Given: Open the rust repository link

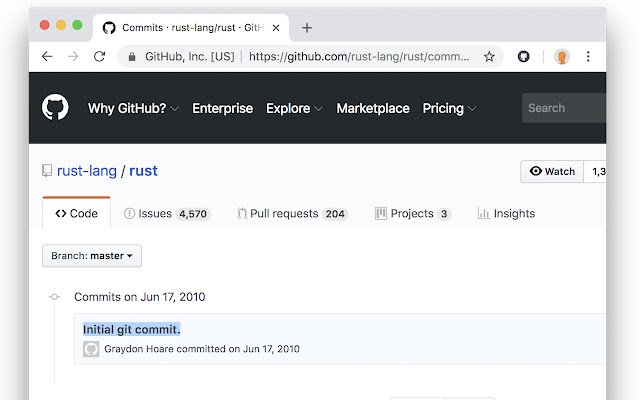Looking at the screenshot, I should 143,171.
